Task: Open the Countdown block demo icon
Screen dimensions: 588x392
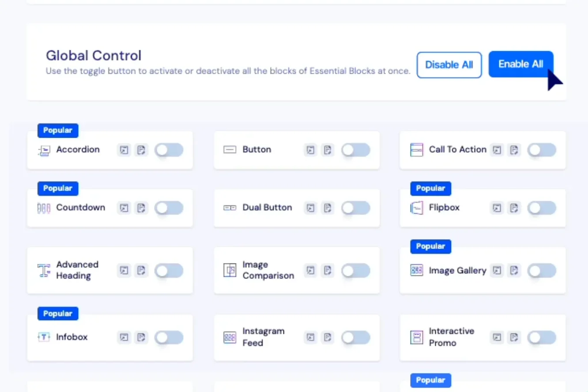Action: click(x=124, y=208)
